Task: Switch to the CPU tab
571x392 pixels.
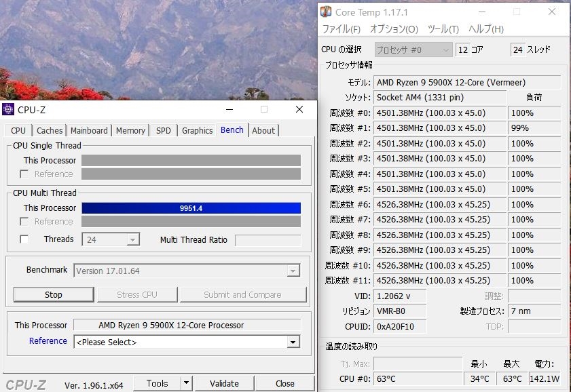Action: tap(18, 130)
